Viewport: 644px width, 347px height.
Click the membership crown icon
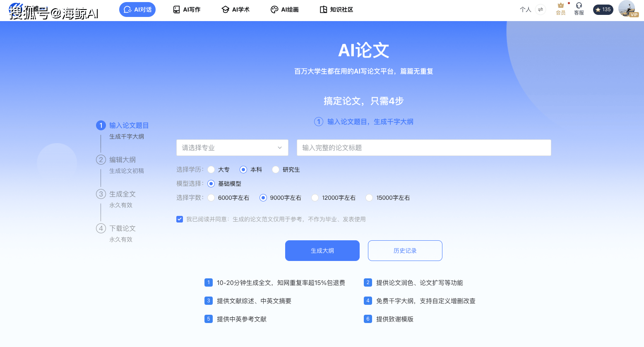[x=560, y=6]
